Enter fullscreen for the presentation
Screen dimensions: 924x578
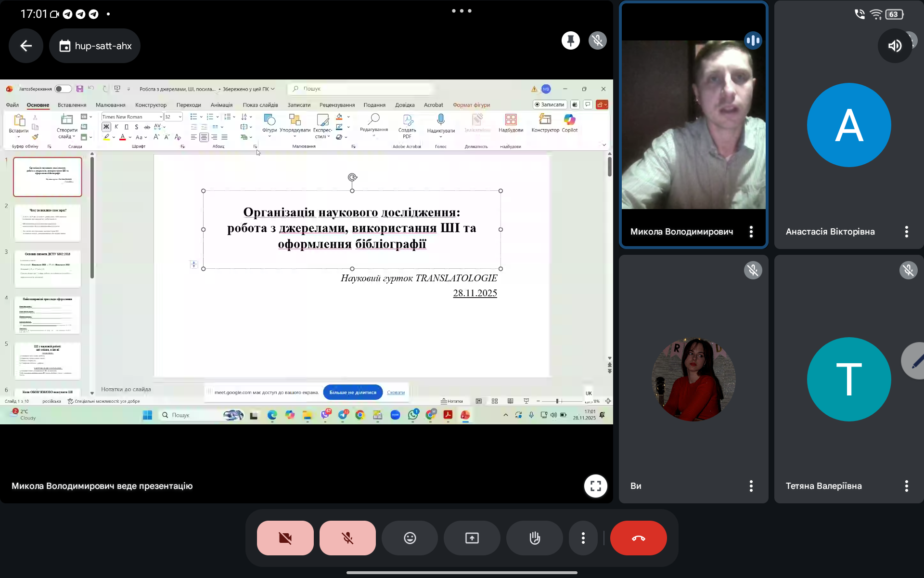tap(595, 486)
